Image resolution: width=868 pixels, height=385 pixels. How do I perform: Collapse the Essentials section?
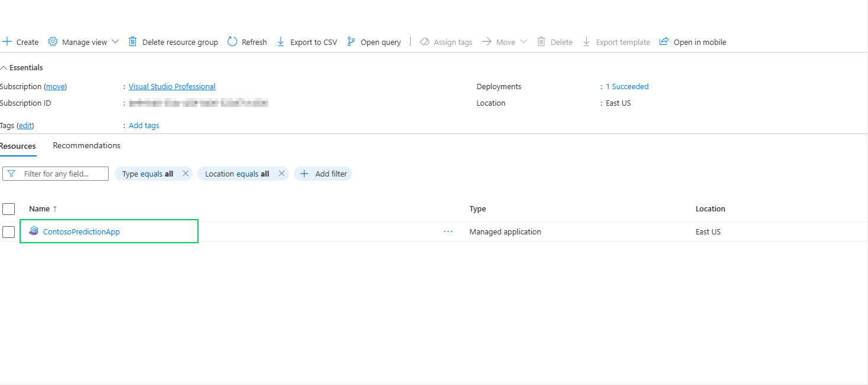coord(4,68)
